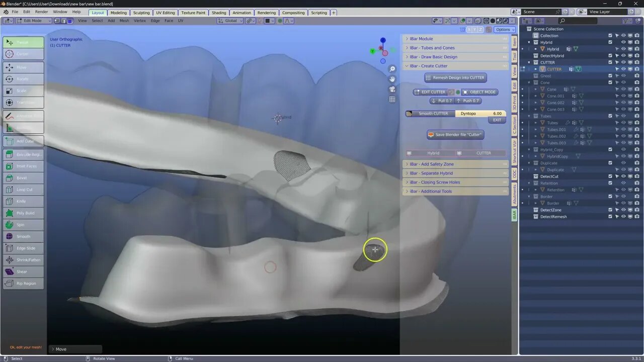This screenshot has width=644, height=362.
Task: Open the File menu
Action: pos(15,12)
